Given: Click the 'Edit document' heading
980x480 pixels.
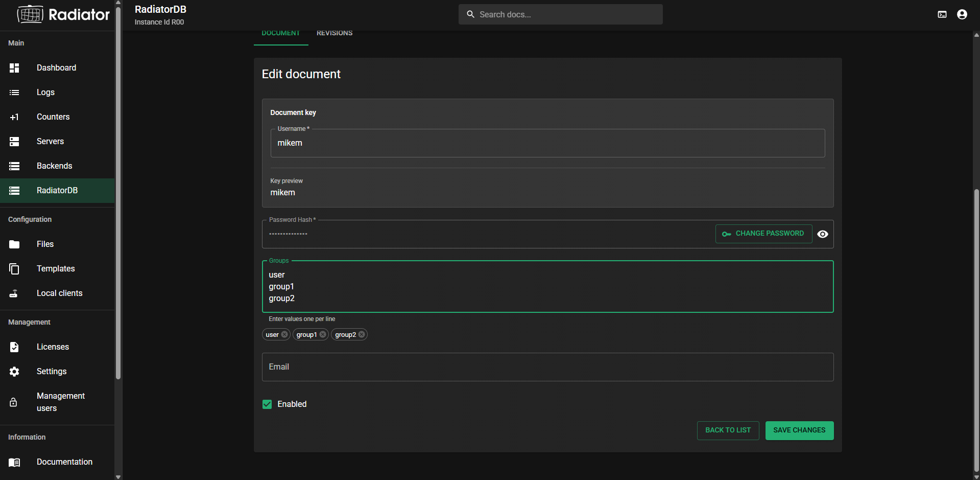Looking at the screenshot, I should (x=301, y=74).
